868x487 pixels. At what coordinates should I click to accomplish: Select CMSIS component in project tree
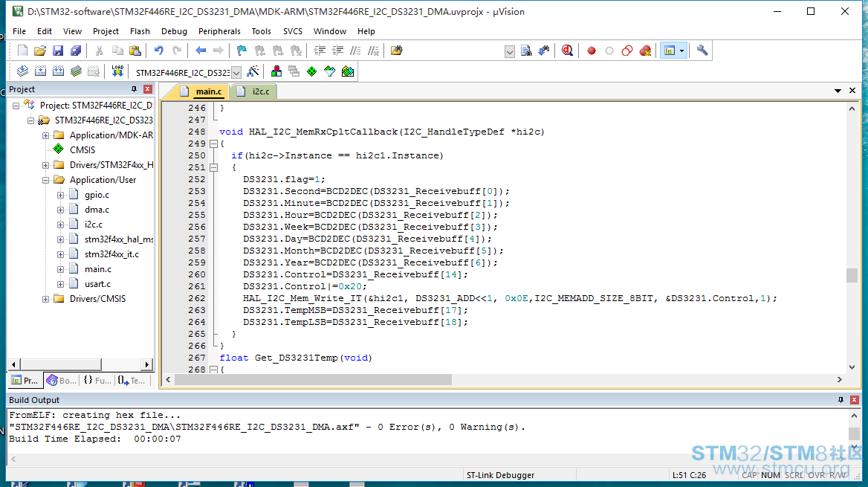click(82, 150)
